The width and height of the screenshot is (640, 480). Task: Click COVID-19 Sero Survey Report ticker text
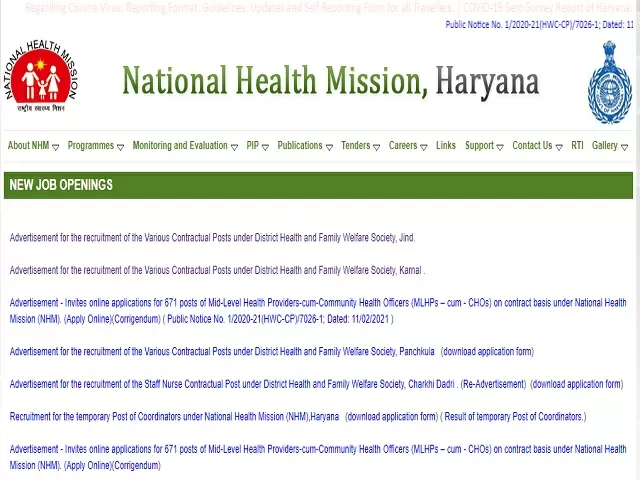tap(548, 8)
